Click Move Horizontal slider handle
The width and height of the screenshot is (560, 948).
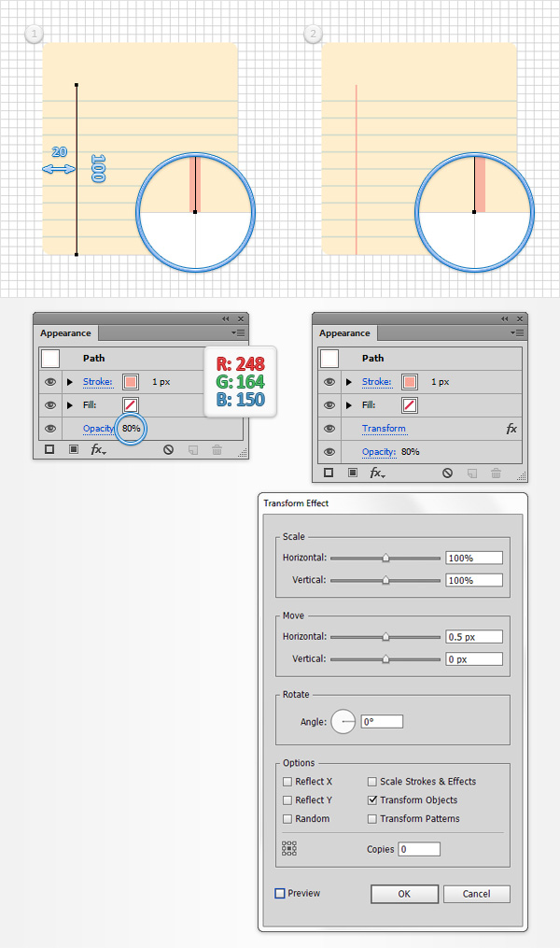385,637
